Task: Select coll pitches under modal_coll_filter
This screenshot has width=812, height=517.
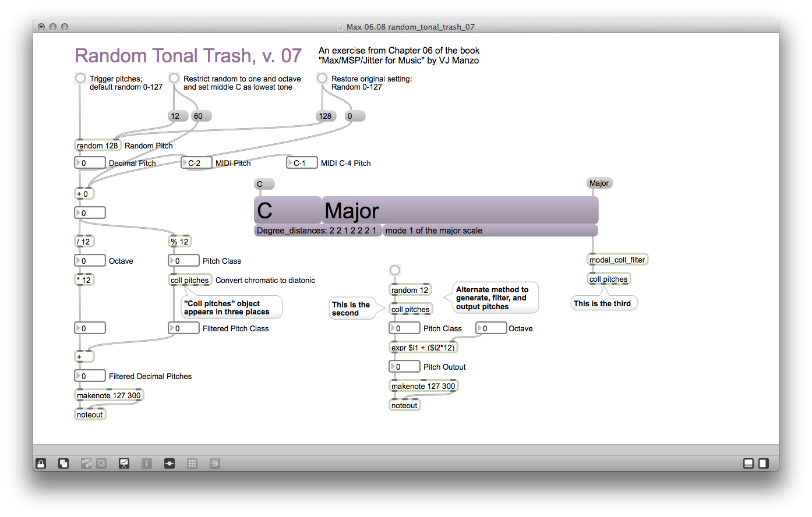Action: (x=609, y=279)
